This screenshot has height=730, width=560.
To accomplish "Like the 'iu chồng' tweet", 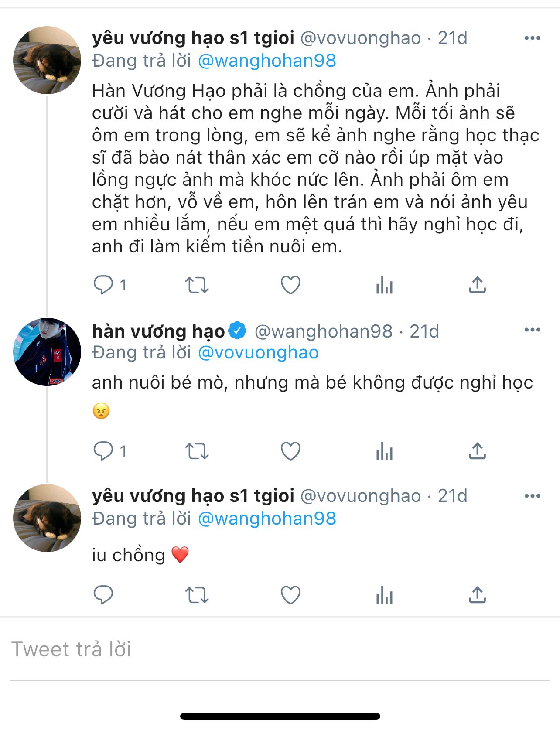I will [x=290, y=595].
